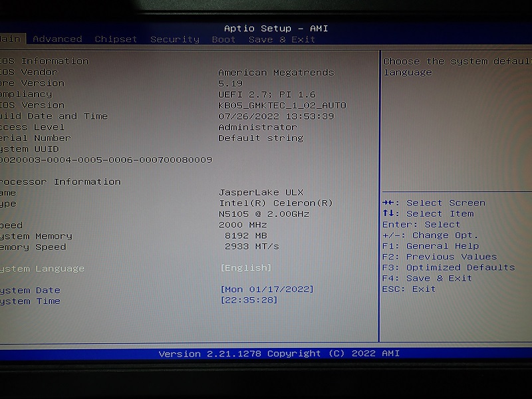
Task: Select the System Date label
Action: (x=30, y=291)
